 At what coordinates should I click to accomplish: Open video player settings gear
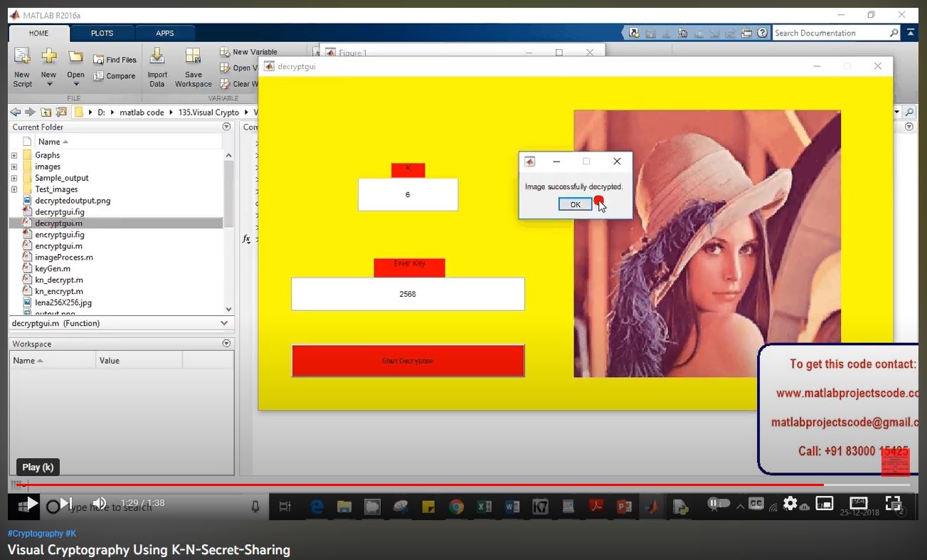[x=790, y=504]
